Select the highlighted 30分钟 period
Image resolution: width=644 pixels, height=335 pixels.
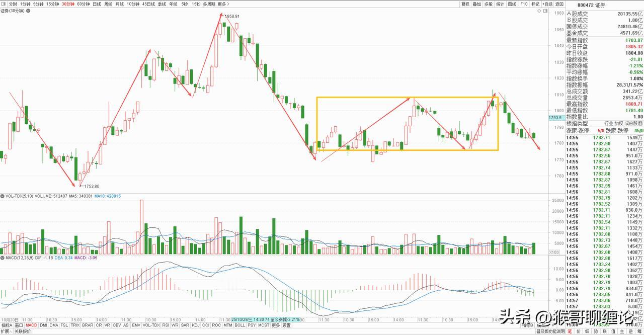point(68,4)
